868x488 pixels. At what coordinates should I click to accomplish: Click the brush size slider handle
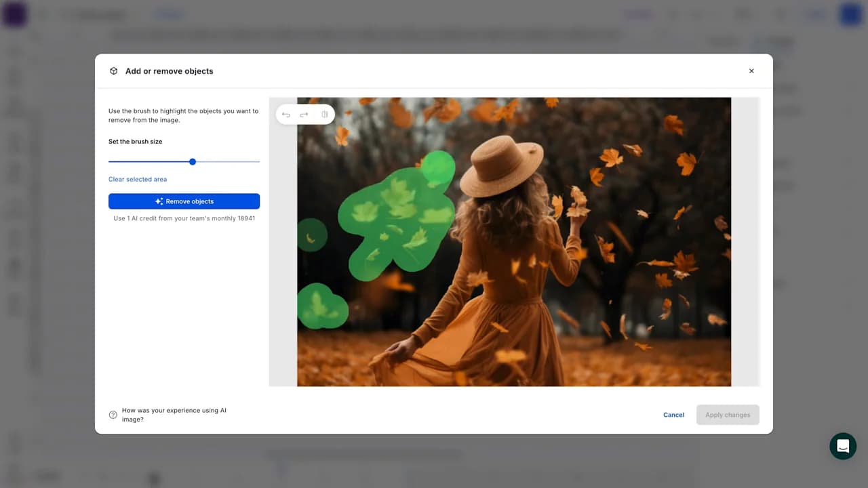point(193,162)
